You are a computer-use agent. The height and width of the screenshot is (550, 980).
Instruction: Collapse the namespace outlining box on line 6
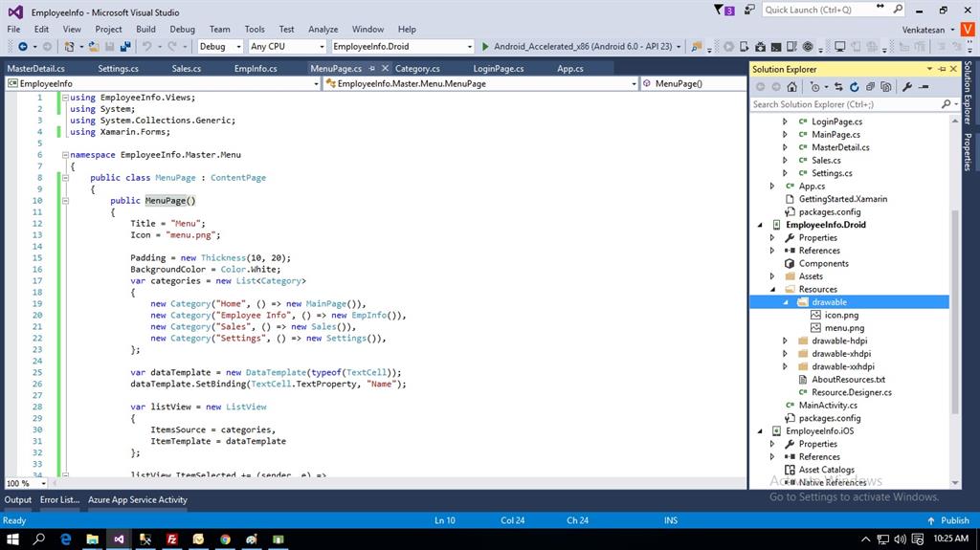click(x=65, y=155)
